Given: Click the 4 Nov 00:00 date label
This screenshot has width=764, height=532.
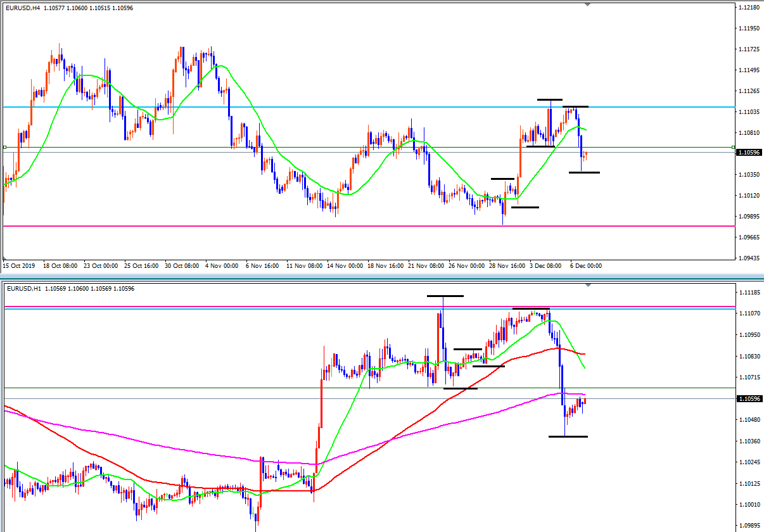Looking at the screenshot, I should point(222,267).
